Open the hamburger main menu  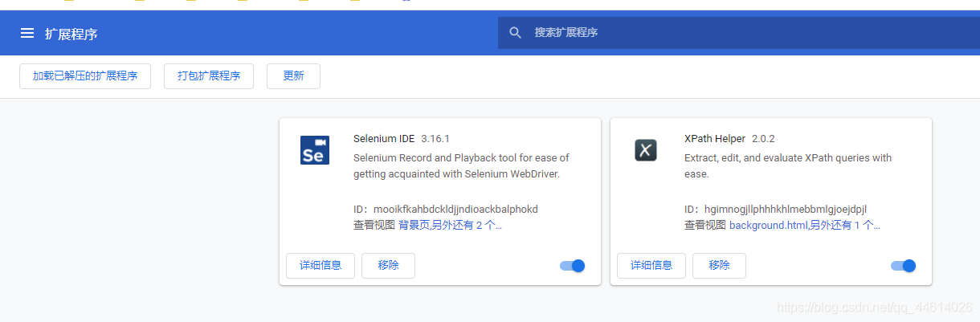pos(27,33)
